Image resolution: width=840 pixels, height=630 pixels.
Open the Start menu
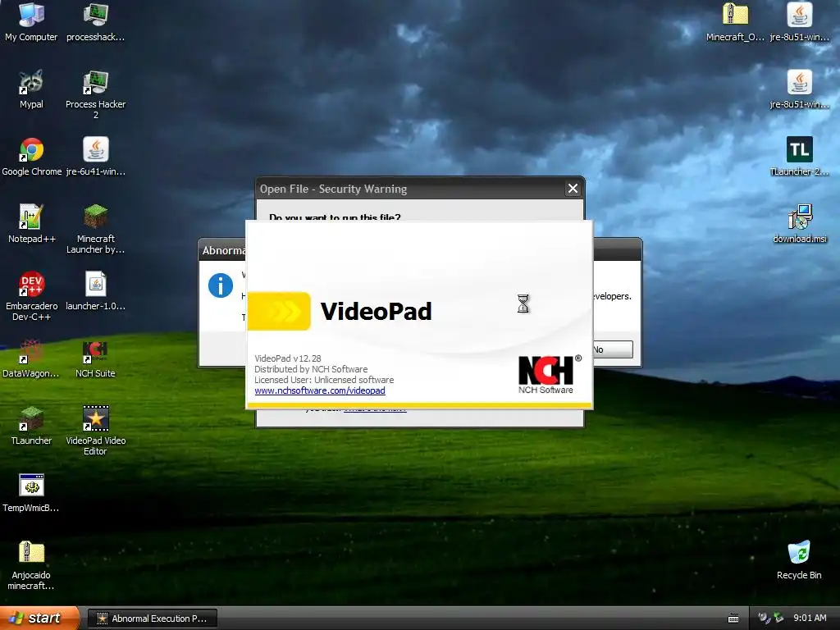(39, 618)
